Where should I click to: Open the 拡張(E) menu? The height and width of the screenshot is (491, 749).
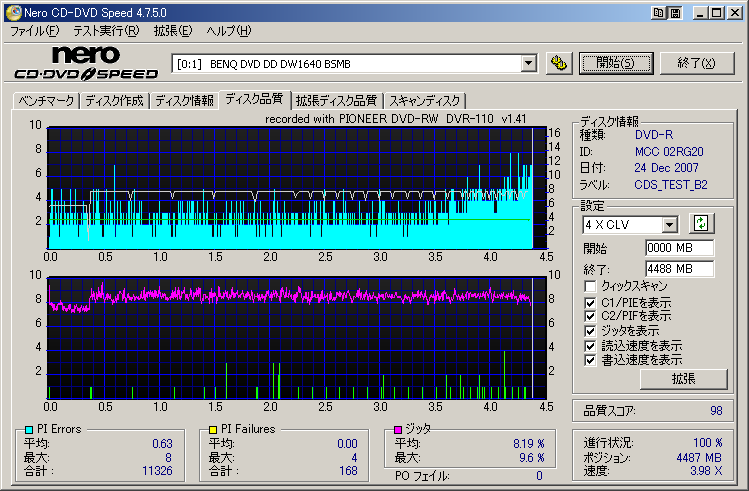173,31
